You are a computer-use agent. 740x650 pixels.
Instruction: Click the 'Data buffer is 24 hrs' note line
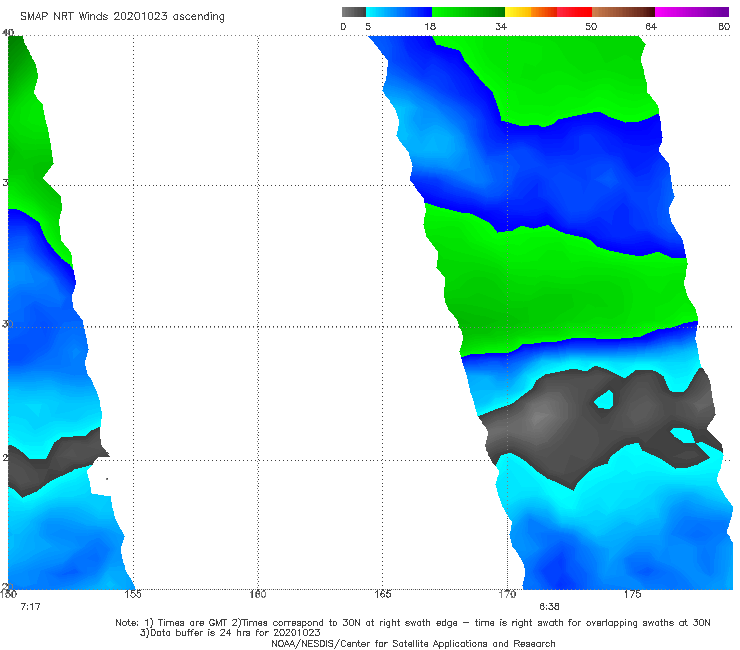230,633
